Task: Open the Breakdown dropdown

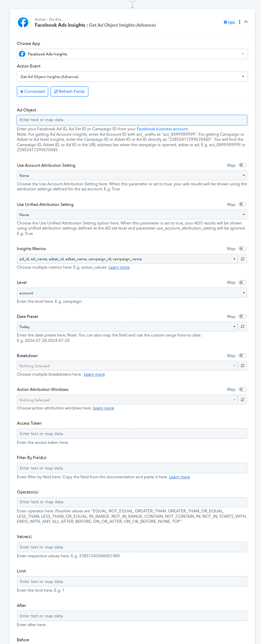Action: 127,366
